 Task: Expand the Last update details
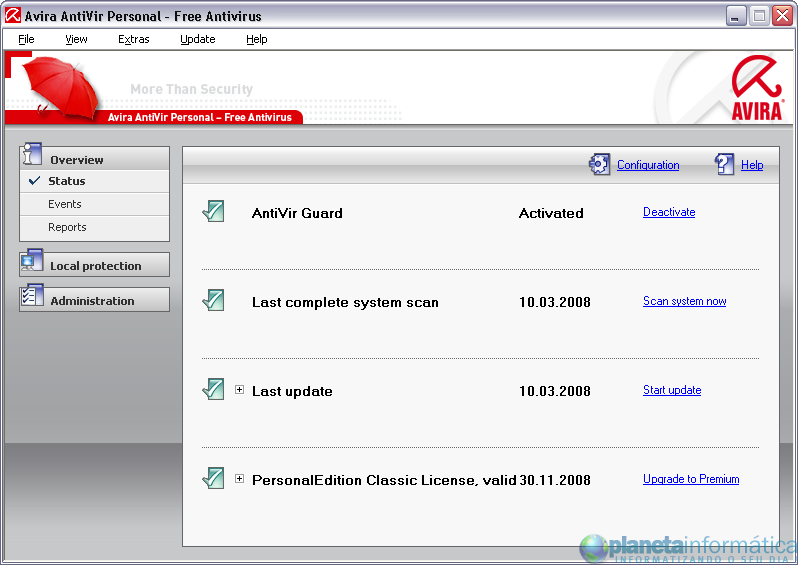(x=239, y=390)
